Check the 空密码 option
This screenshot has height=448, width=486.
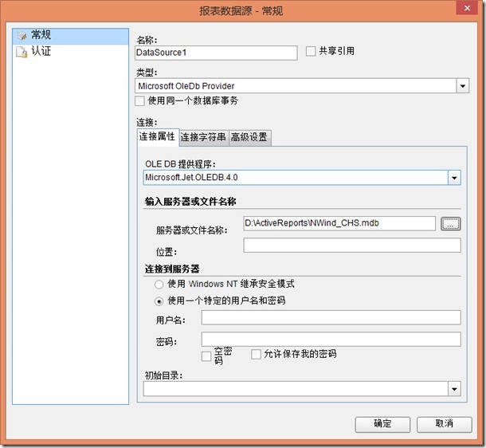pyautogui.click(x=206, y=356)
